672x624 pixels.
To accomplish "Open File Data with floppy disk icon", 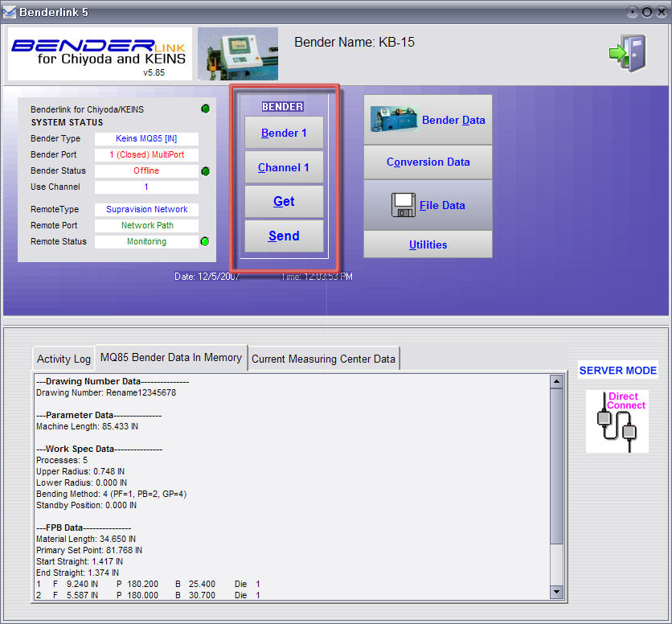I will pos(428,205).
